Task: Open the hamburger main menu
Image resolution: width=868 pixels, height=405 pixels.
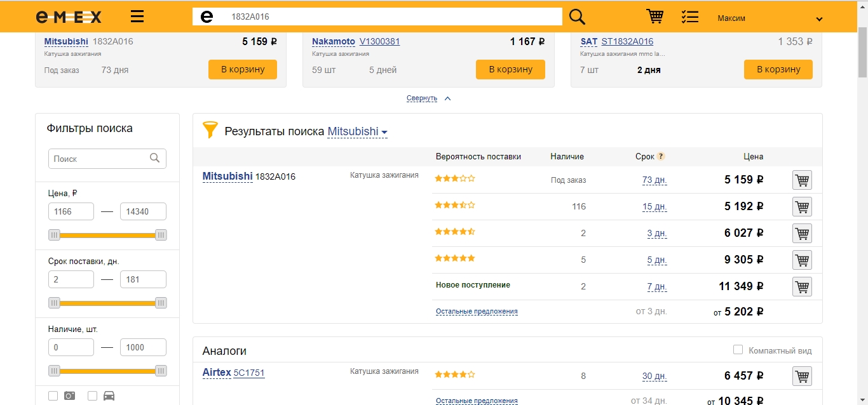Action: tap(137, 17)
